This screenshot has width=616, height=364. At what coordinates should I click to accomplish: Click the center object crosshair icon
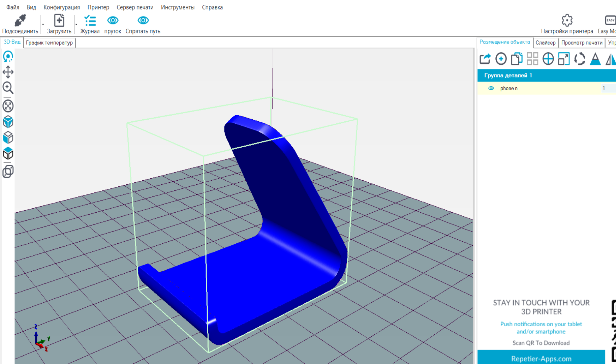pos(548,59)
